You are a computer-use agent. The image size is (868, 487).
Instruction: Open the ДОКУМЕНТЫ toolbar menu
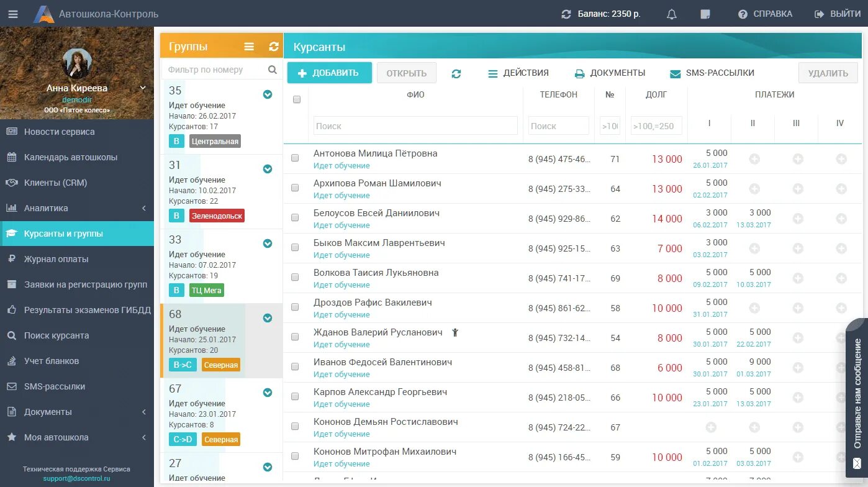pos(610,73)
